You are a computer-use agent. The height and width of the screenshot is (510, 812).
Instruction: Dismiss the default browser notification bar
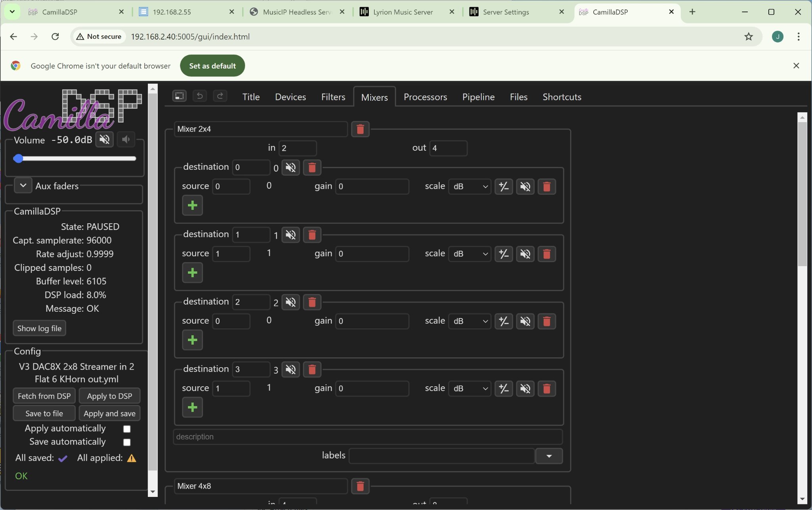pyautogui.click(x=796, y=66)
